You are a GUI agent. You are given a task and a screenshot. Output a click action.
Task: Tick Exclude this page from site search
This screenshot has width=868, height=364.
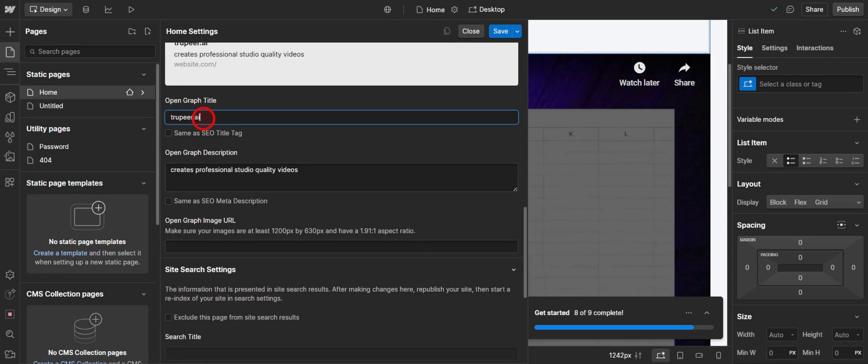coord(168,317)
